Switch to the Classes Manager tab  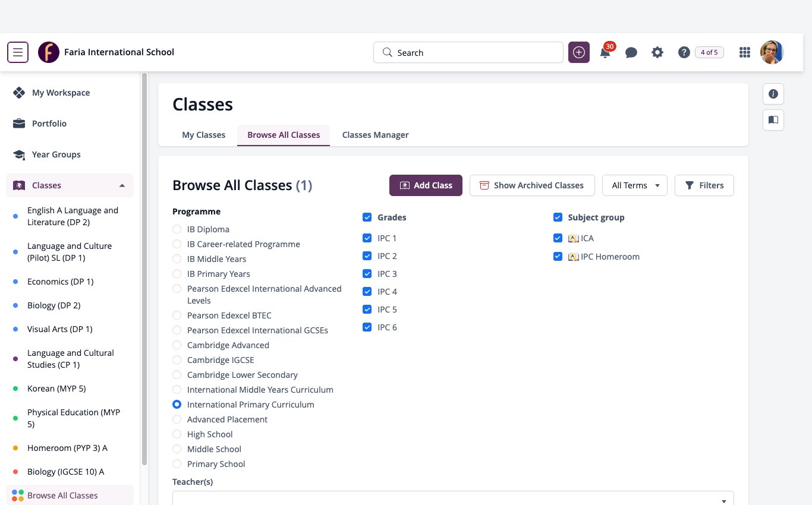click(x=375, y=135)
